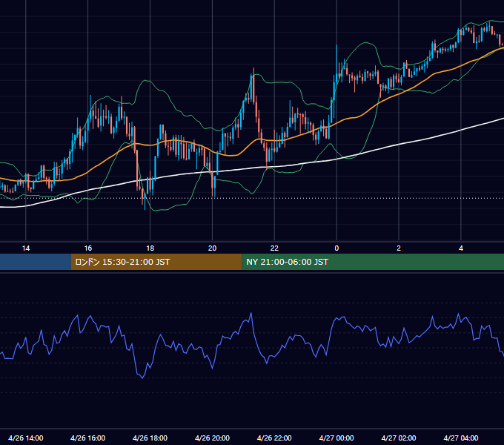Click the 4/26 14:00 date label

point(26,438)
